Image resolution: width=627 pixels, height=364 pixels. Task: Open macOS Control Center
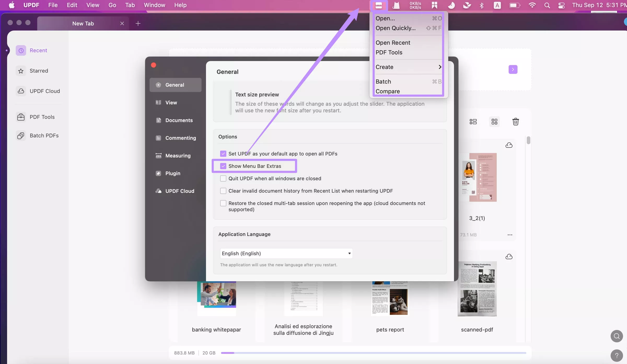[x=561, y=5]
